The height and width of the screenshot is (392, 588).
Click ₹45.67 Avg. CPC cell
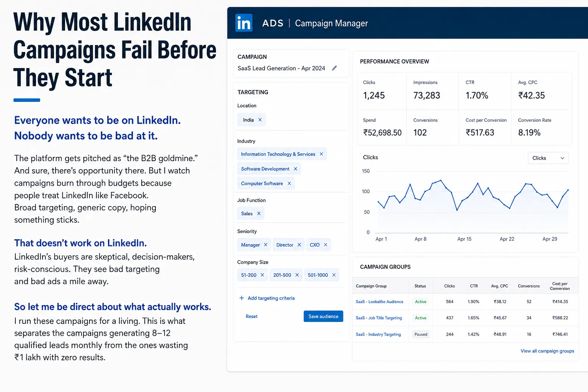click(500, 318)
